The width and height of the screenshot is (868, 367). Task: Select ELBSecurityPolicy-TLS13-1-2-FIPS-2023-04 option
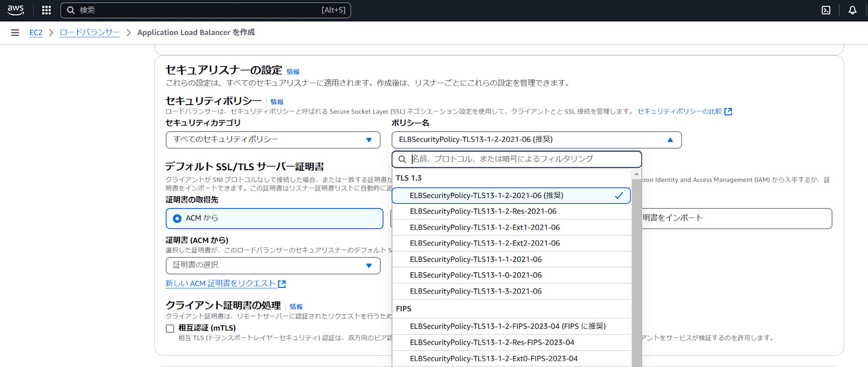coord(511,326)
